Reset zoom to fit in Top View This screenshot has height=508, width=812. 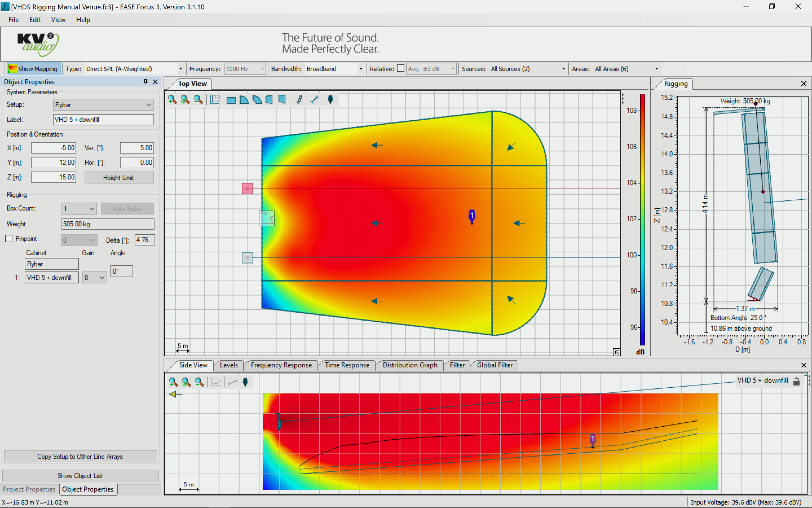click(185, 99)
